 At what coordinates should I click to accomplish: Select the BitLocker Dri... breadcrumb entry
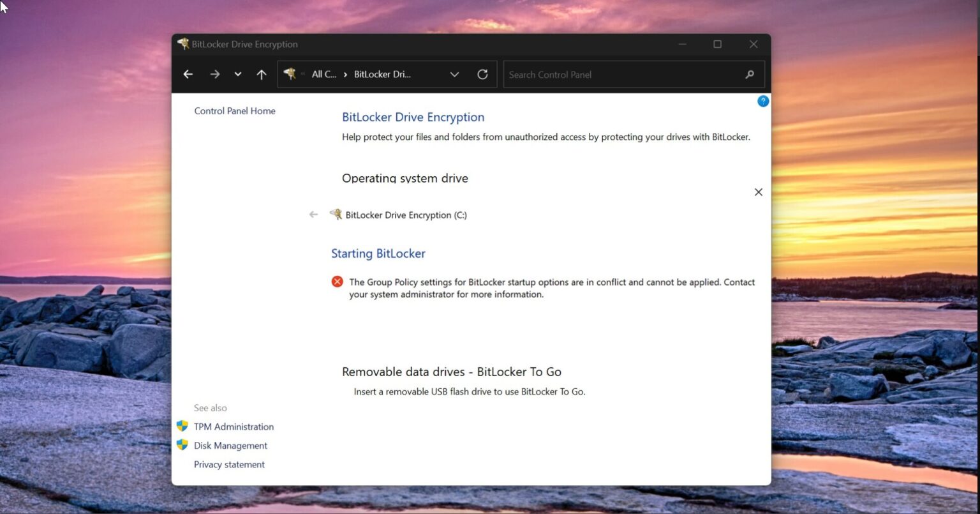[383, 74]
